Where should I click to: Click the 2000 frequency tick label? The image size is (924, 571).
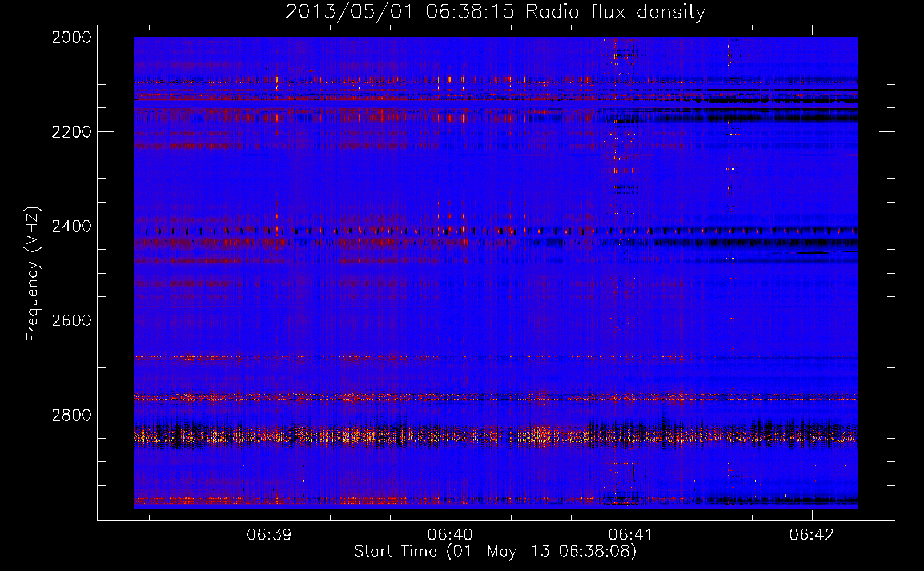tap(71, 37)
